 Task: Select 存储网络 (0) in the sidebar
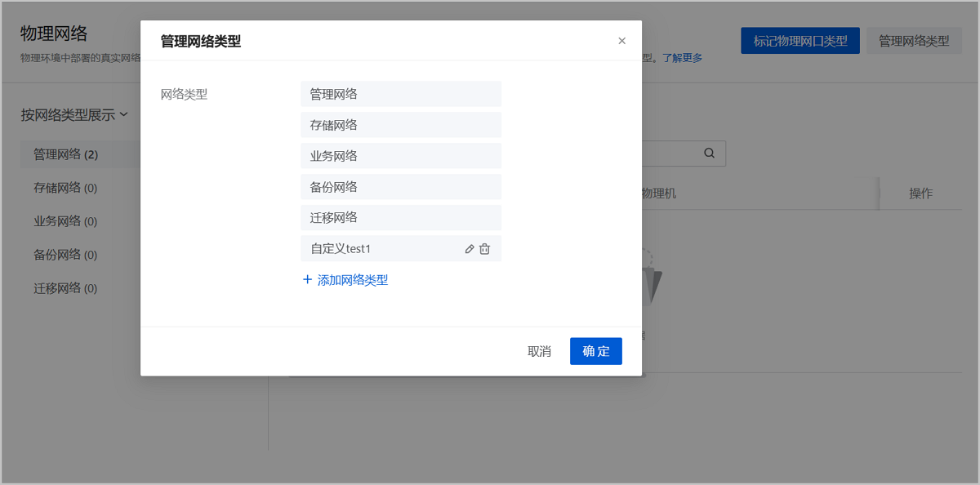point(65,188)
